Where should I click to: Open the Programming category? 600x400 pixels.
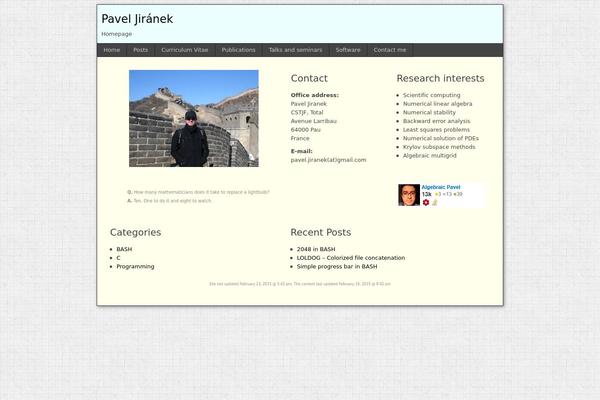[135, 266]
